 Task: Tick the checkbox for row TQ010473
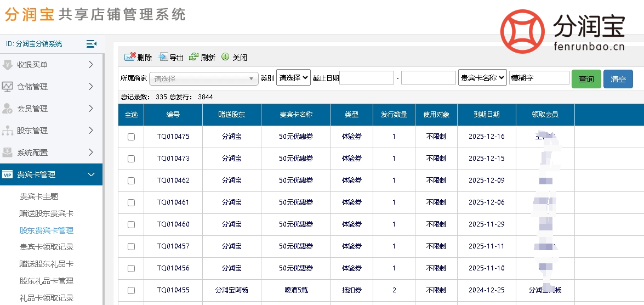[x=131, y=159]
